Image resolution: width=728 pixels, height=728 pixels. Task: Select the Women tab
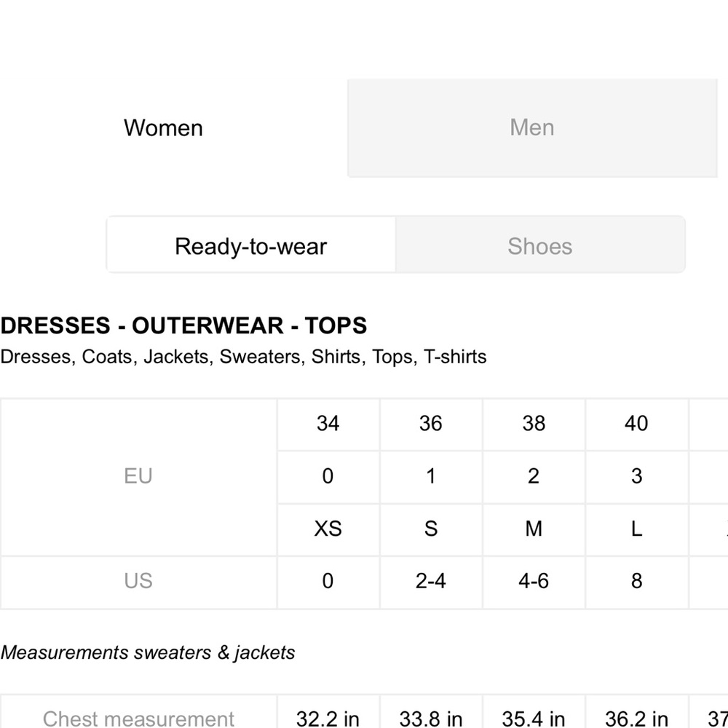(163, 127)
